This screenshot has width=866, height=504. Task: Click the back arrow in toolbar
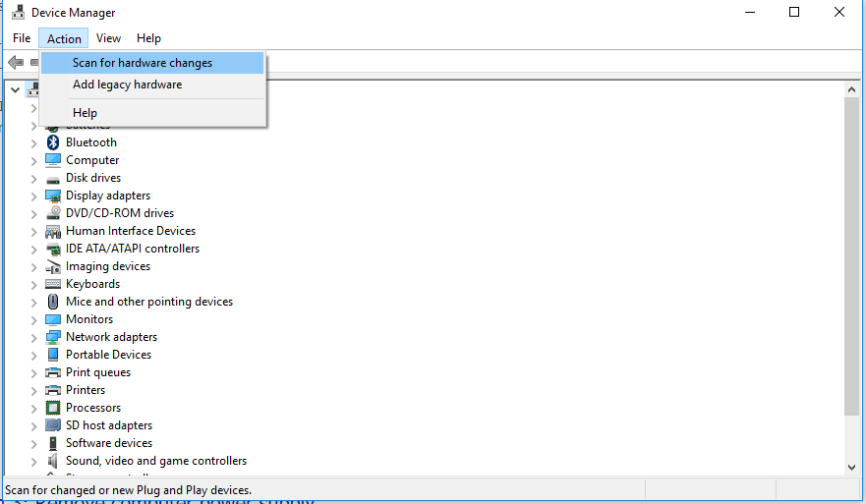16,63
